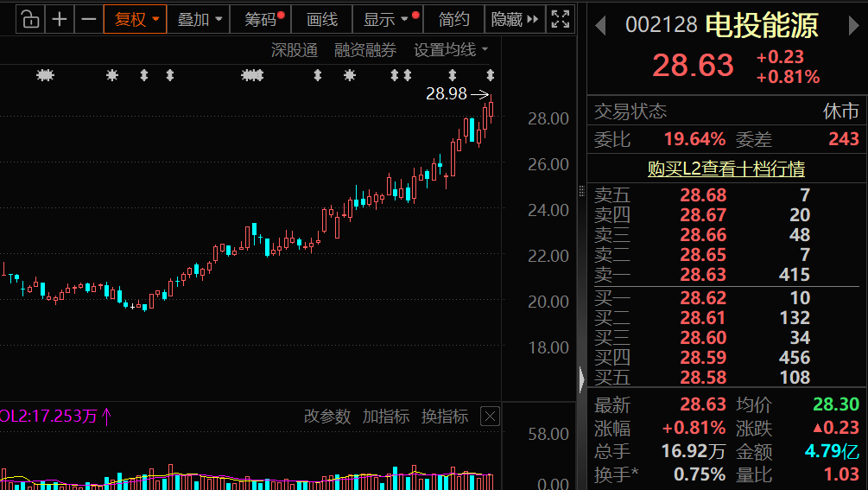Viewport: 868px width, 490px height.
Task: Close the VOL indicator panel with X icon
Action: pyautogui.click(x=489, y=417)
